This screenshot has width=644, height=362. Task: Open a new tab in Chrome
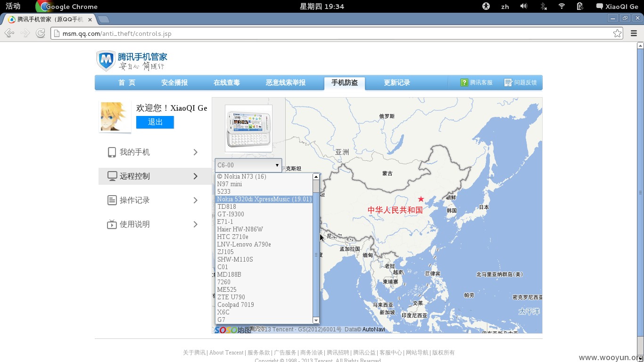103,19
